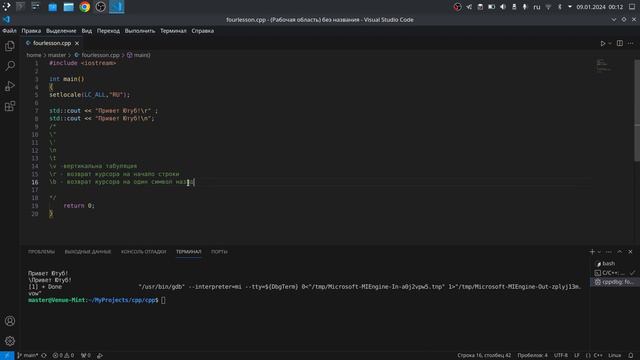This screenshot has width=640, height=360.
Task: Open errors and warnings status counter
Action: click(63, 356)
